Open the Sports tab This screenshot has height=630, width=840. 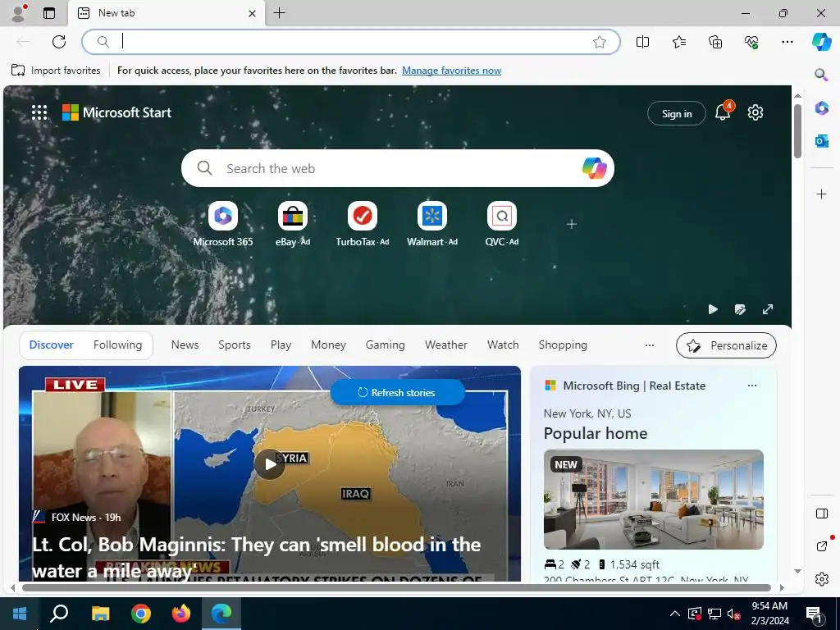[x=234, y=345]
